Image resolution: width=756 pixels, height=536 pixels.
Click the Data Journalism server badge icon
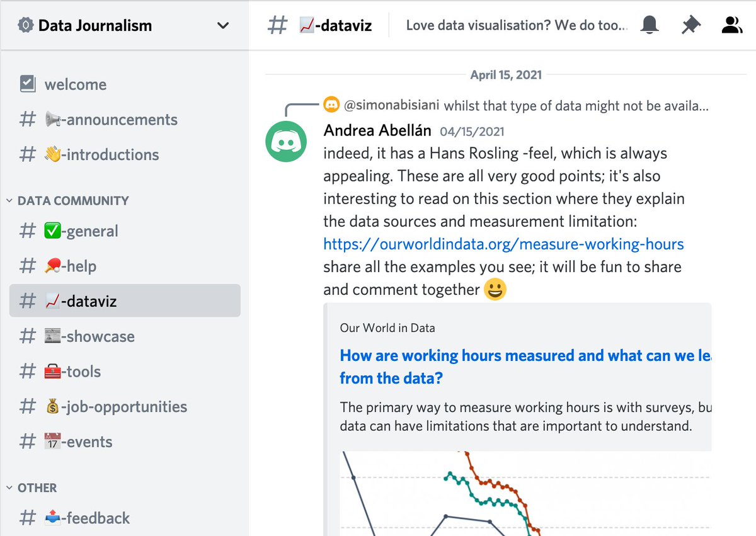pos(25,26)
